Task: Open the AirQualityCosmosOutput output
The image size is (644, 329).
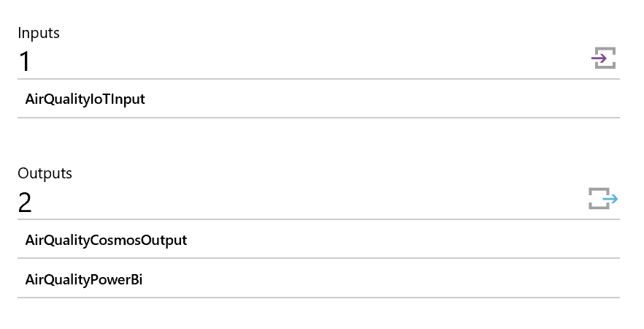Action: 106,240
